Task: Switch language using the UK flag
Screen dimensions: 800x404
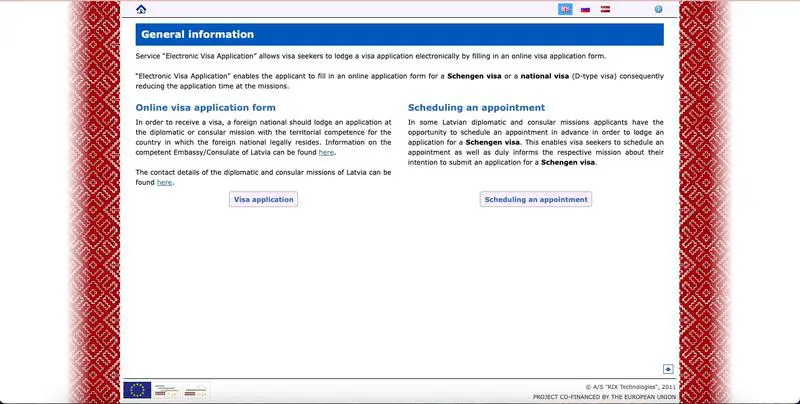Action: (565, 9)
